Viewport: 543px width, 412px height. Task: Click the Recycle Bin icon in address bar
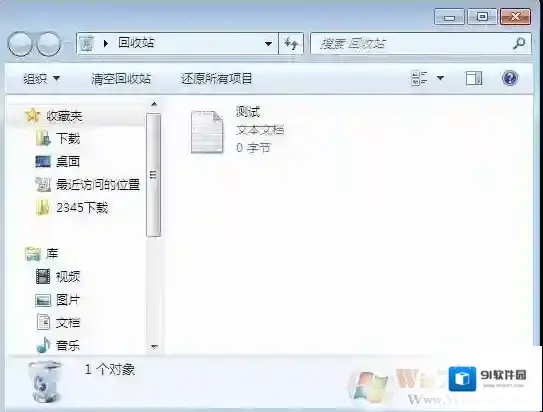point(87,43)
